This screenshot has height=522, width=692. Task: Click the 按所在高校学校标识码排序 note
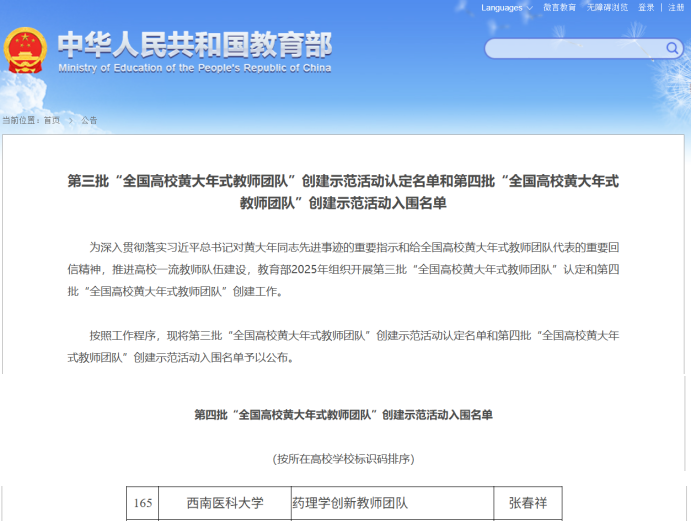(x=343, y=458)
